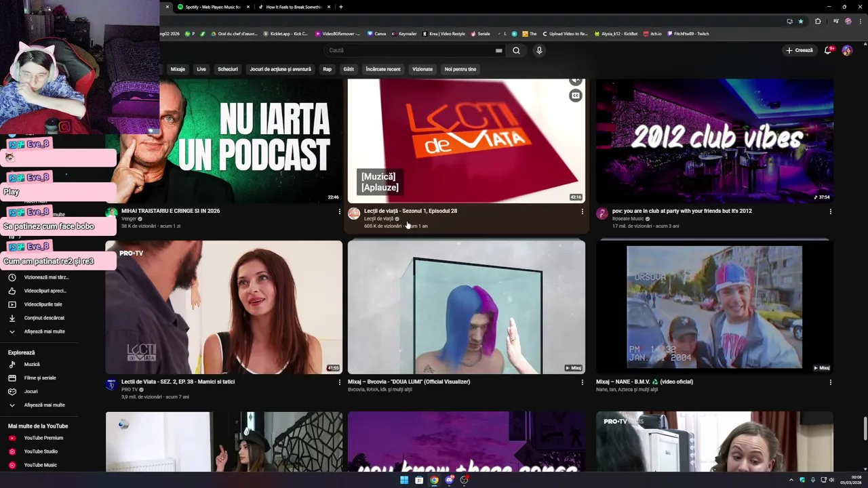Open options for Mixaj DOUA LUMI
The image size is (868, 488).
(582, 382)
